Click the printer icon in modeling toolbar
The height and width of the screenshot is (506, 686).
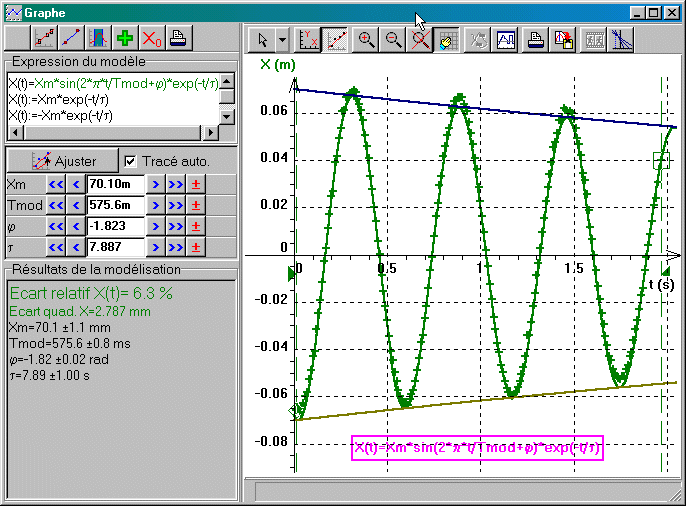coord(177,39)
